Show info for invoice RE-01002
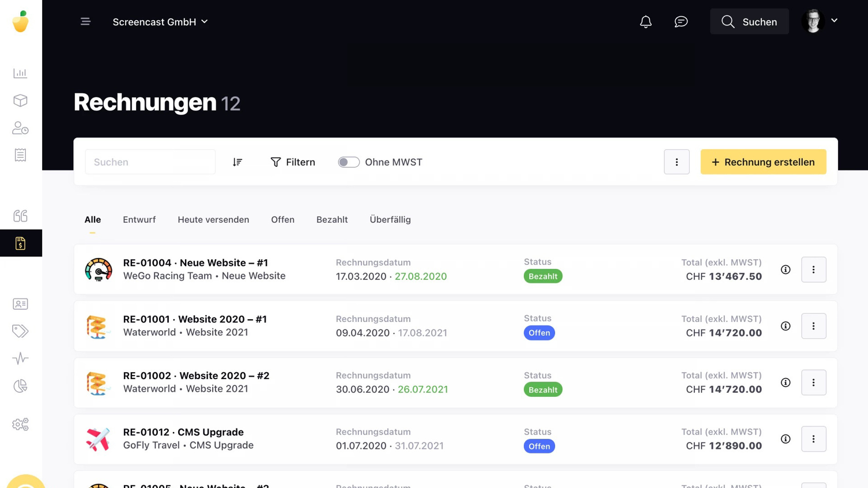Viewport: 868px width, 488px height. [x=786, y=383]
